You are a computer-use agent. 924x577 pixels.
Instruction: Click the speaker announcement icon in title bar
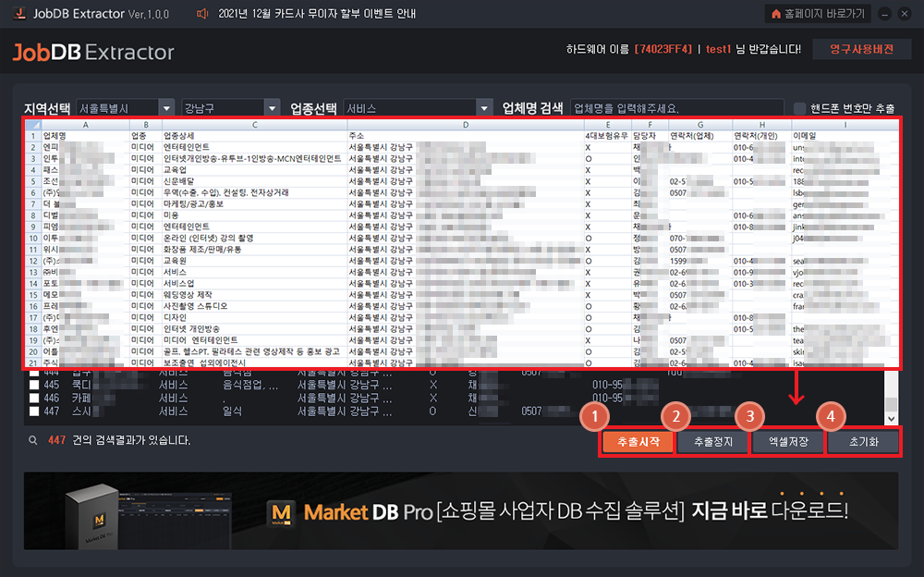(x=202, y=14)
